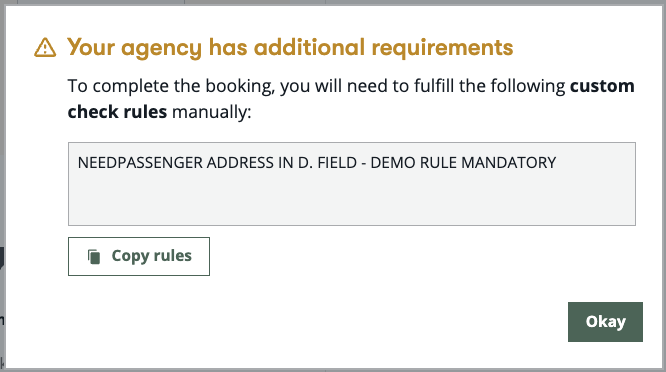This screenshot has width=666, height=372.
Task: Copy the custom check rules
Action: pos(139,256)
